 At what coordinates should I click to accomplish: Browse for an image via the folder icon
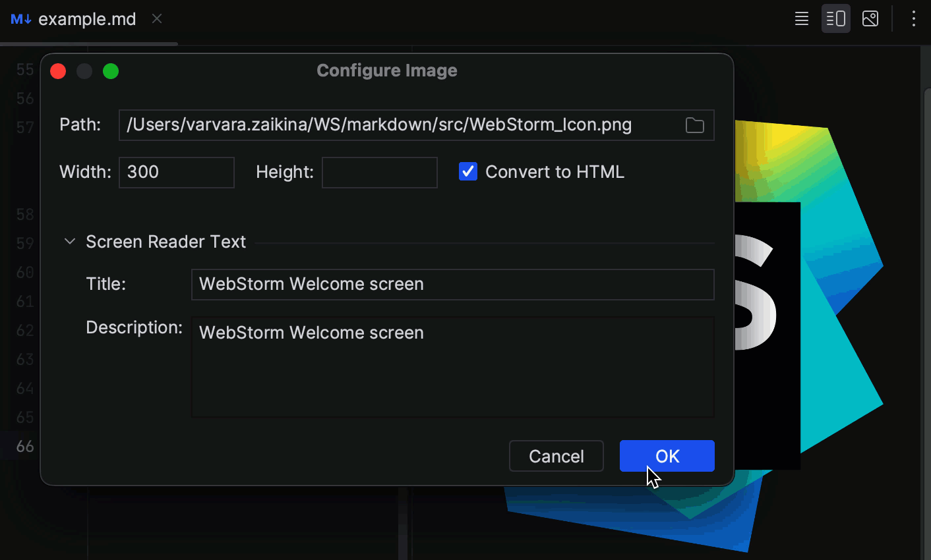(694, 125)
